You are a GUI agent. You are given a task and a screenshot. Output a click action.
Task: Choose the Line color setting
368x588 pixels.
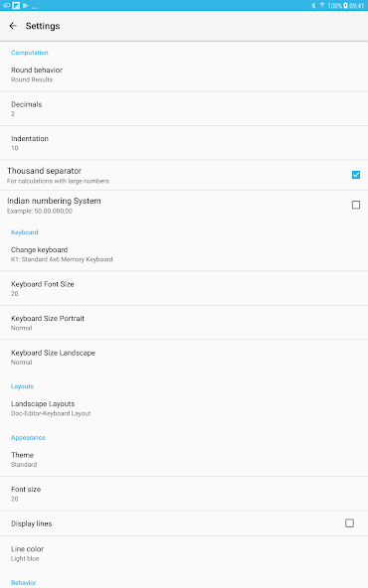click(184, 553)
